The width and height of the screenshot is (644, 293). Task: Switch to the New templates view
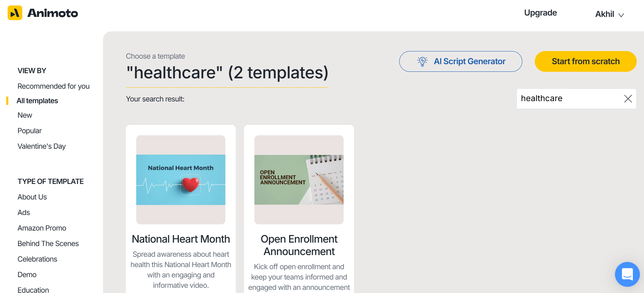(x=25, y=115)
